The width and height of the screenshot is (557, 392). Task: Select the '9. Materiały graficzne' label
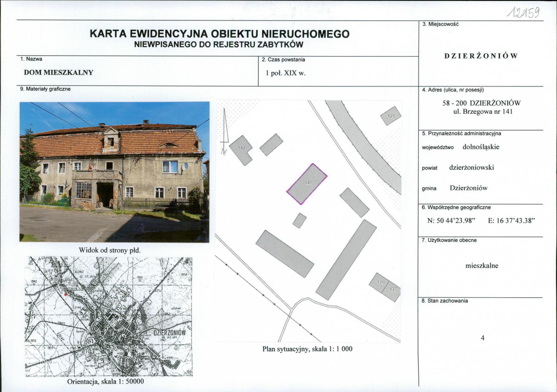point(45,89)
